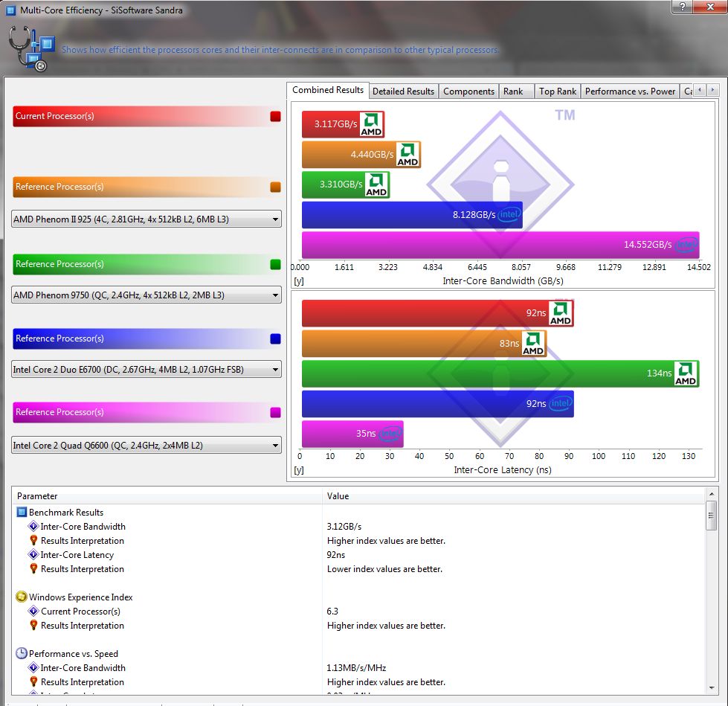Select the magenta 35ns latency bar
The width and height of the screenshot is (728, 706).
coord(352,434)
